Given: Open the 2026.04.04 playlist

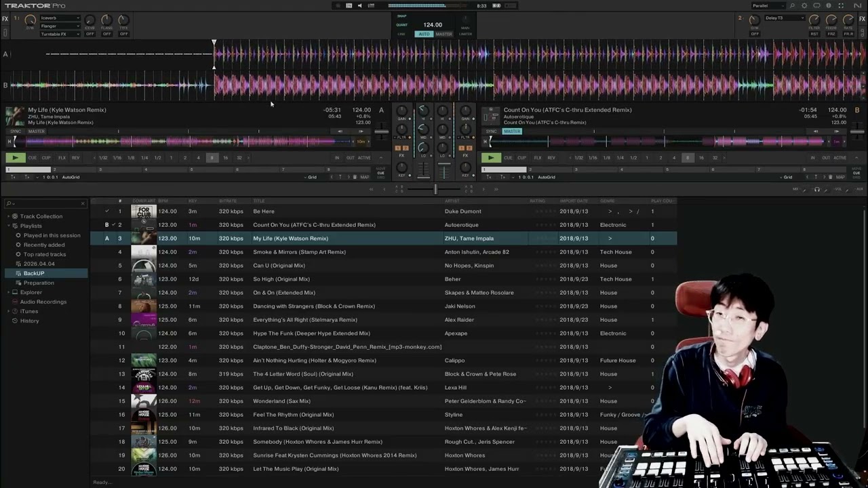Looking at the screenshot, I should 39,264.
